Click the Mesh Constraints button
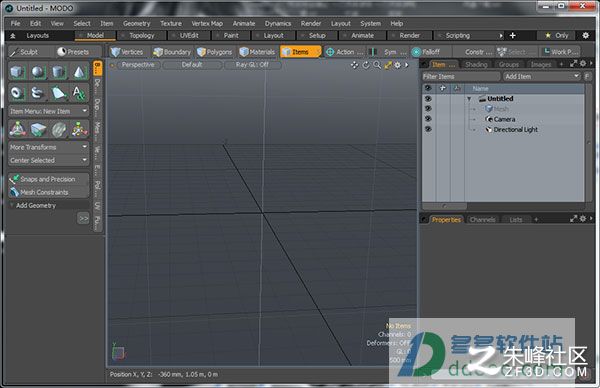600x388 pixels. click(x=49, y=192)
